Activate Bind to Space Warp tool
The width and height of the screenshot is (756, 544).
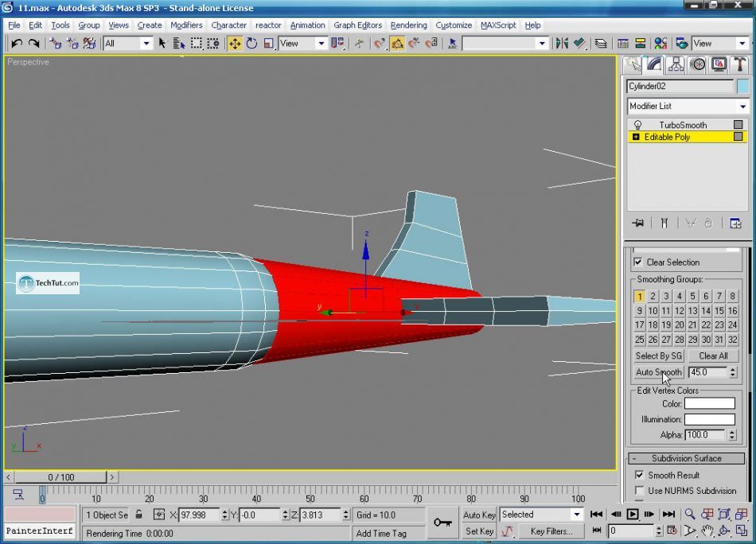[x=89, y=44]
